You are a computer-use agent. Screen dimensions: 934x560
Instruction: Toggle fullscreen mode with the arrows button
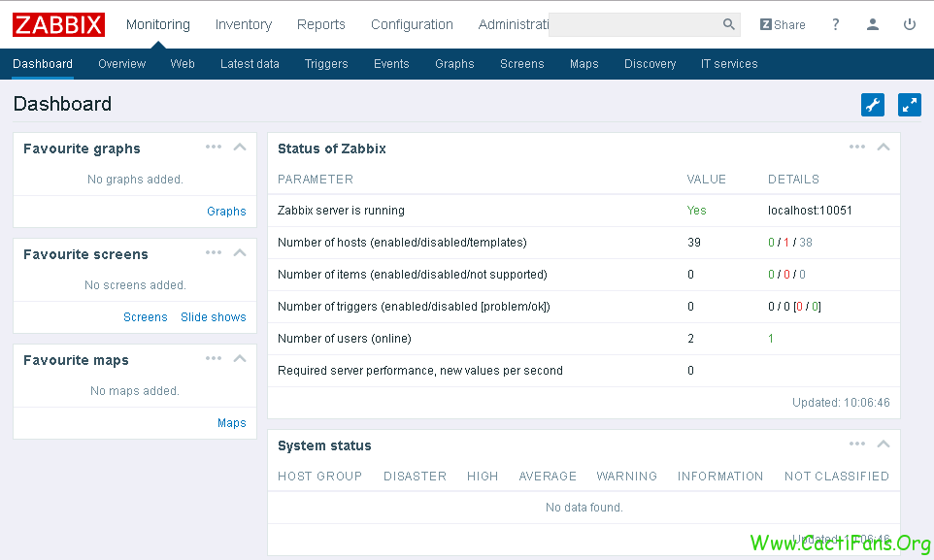click(x=910, y=105)
